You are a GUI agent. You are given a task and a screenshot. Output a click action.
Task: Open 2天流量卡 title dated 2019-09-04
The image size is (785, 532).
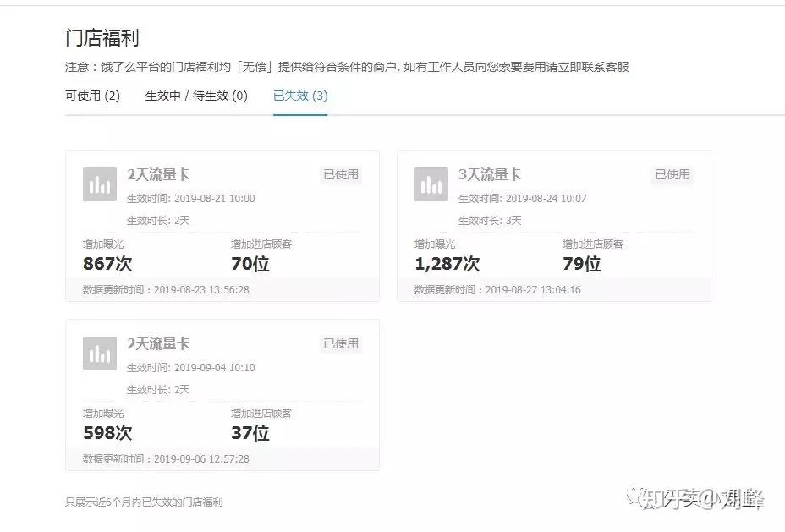[158, 343]
